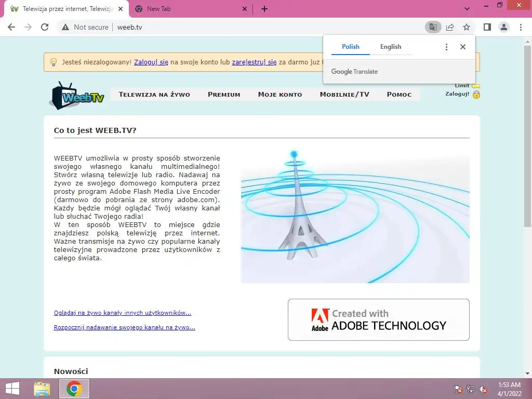Open the Moje konto menu item
Viewport: 532px width, 399px height.
(x=280, y=95)
